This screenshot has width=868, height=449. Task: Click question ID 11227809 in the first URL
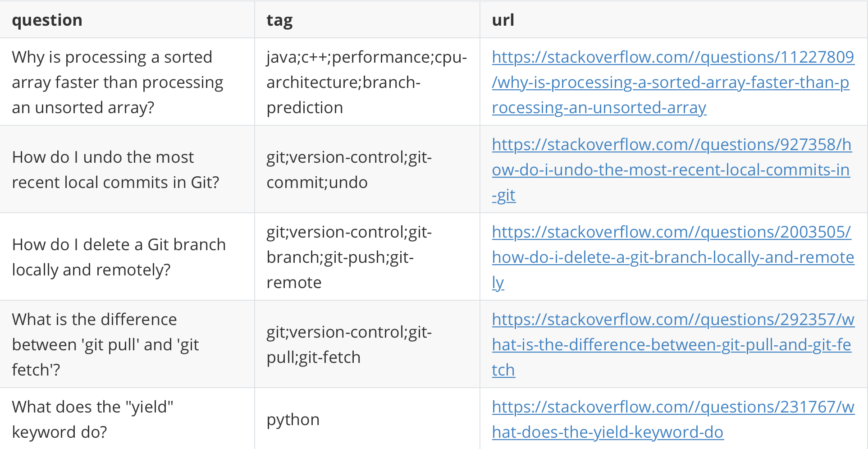(817, 57)
